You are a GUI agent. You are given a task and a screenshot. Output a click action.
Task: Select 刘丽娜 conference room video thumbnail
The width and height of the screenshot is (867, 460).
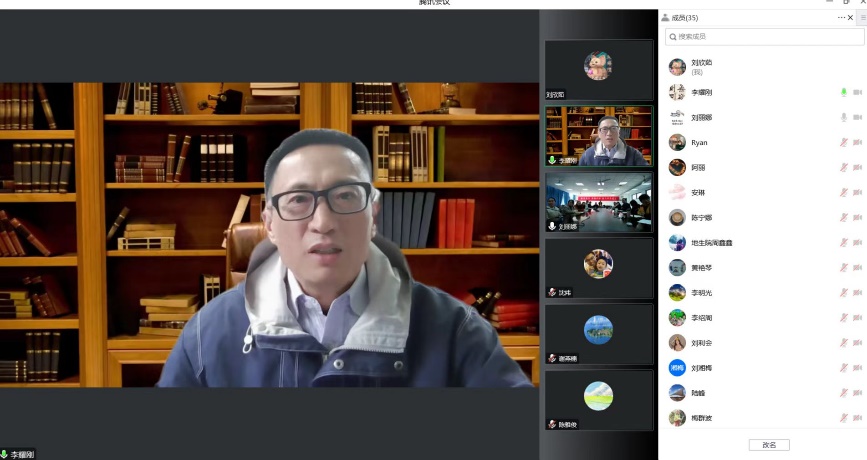click(x=598, y=202)
